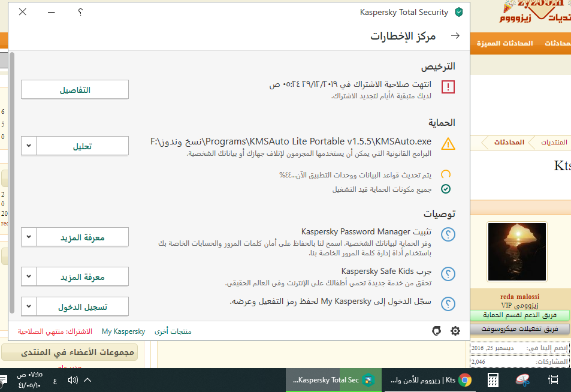Click المحادثات breadcrumb in the forum page
This screenshot has width=571, height=392.
509,142
